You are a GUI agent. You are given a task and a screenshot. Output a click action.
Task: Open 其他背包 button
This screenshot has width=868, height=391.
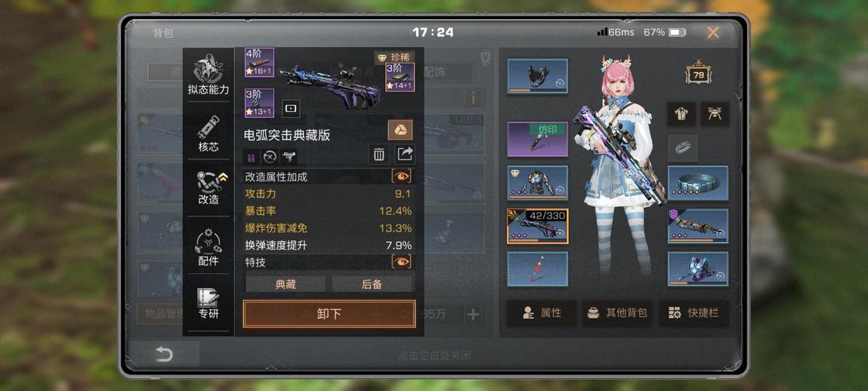coord(619,313)
